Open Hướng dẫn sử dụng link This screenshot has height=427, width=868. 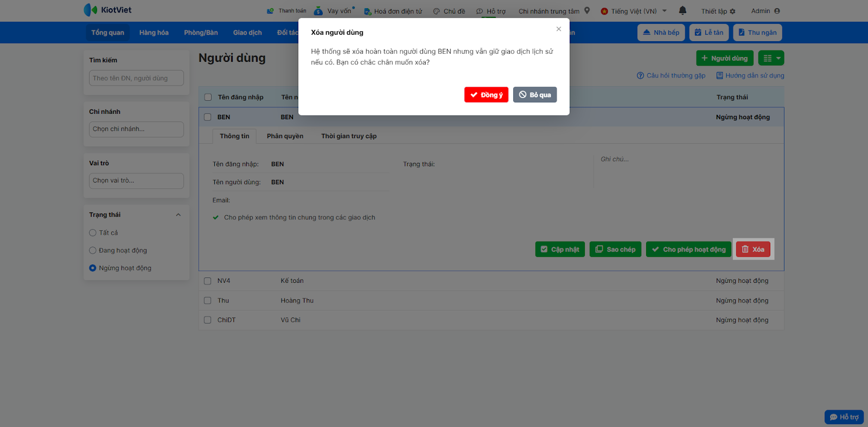tap(750, 75)
